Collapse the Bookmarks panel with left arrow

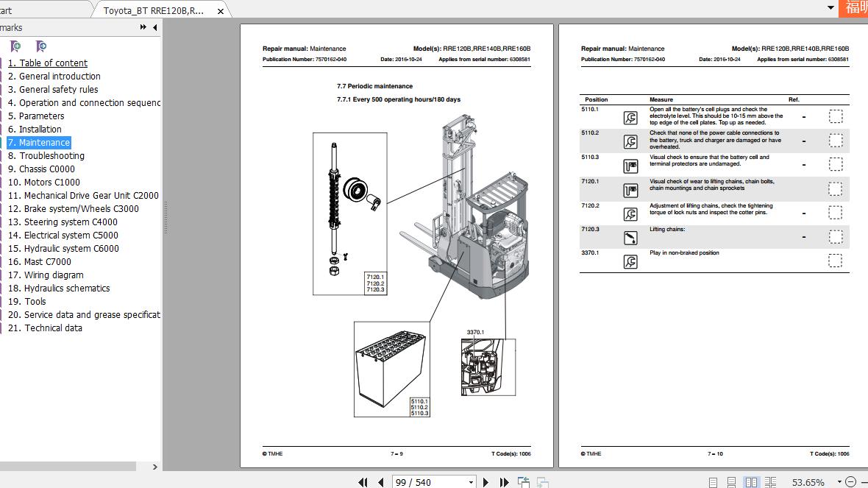tap(154, 27)
